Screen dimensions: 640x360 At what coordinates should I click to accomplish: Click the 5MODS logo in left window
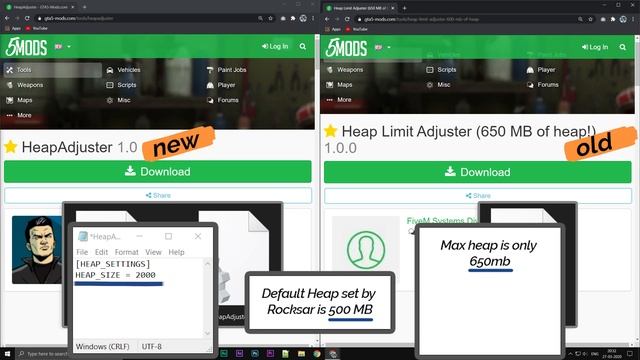(27, 47)
